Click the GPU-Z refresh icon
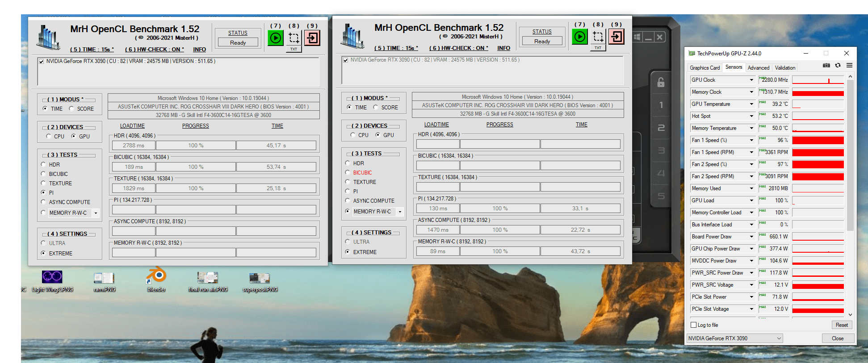 point(838,65)
